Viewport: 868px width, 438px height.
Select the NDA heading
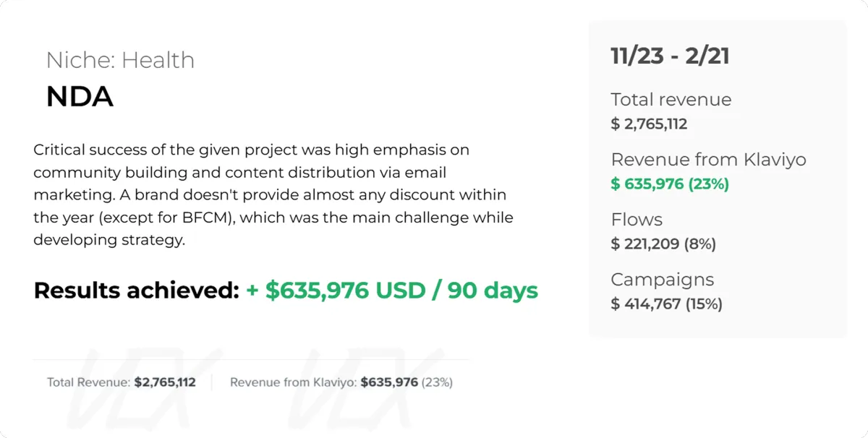(x=80, y=97)
